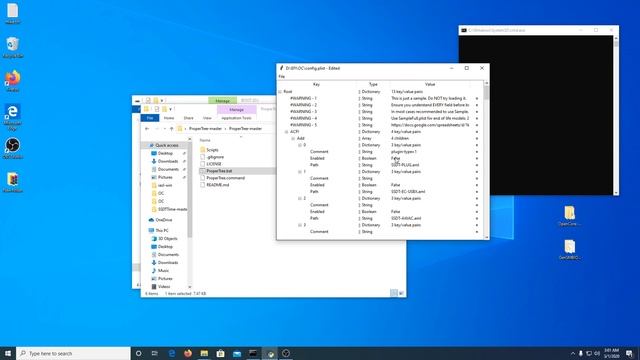This screenshot has height=360, width=640.
Task: Click the plugin-type=1 comment value
Action: point(404,152)
